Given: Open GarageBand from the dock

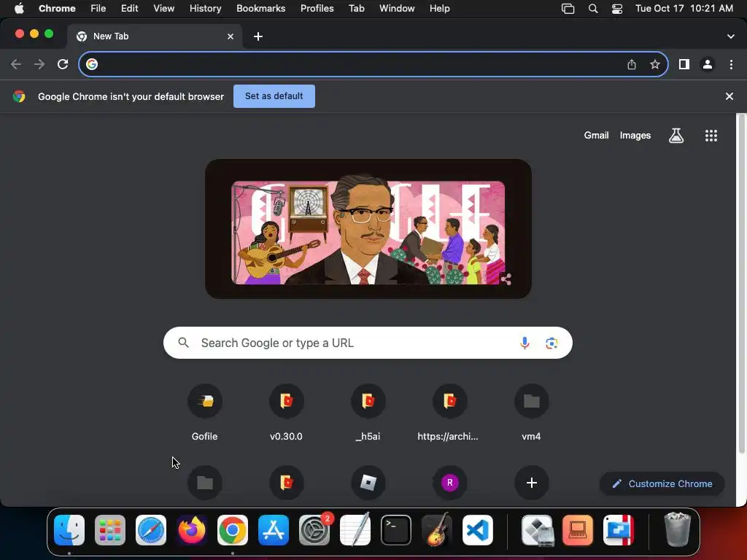Looking at the screenshot, I should [x=437, y=530].
